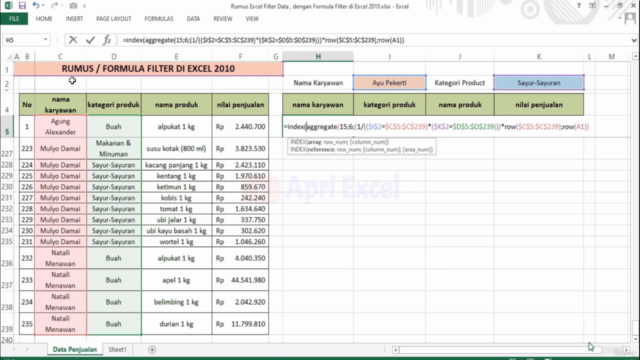
Task: Click the nilai penjualan header in column F
Action: pyautogui.click(x=240, y=104)
